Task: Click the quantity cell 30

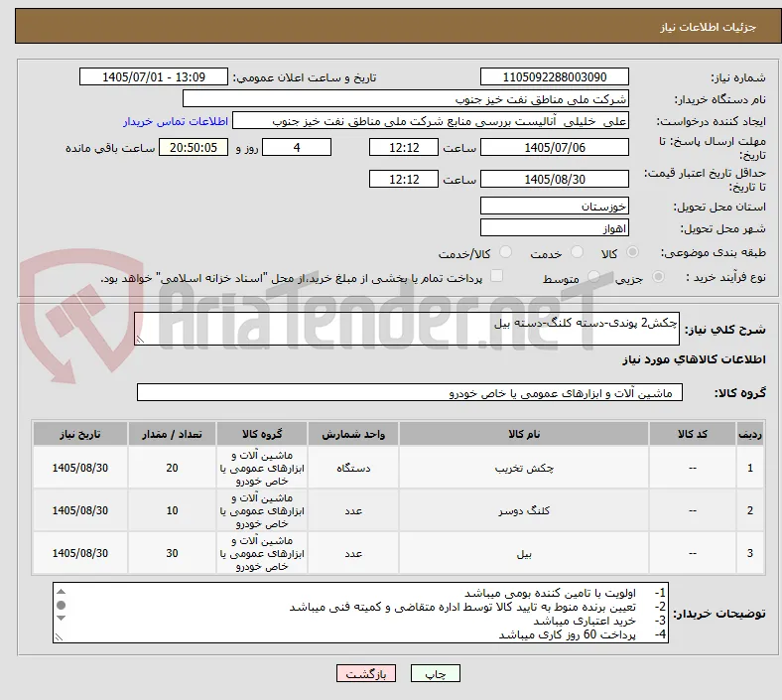Action: point(172,553)
